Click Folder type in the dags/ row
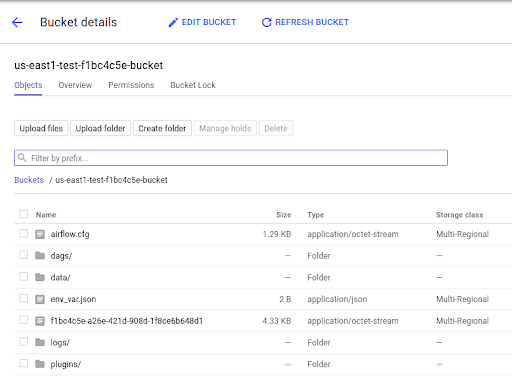 tap(319, 256)
